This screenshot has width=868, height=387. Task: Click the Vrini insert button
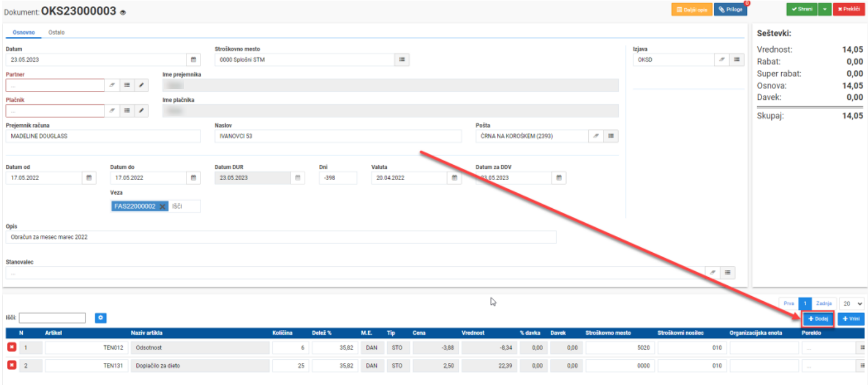coord(851,319)
